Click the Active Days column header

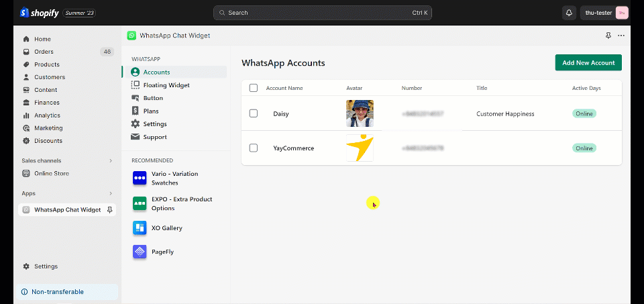[x=586, y=88]
